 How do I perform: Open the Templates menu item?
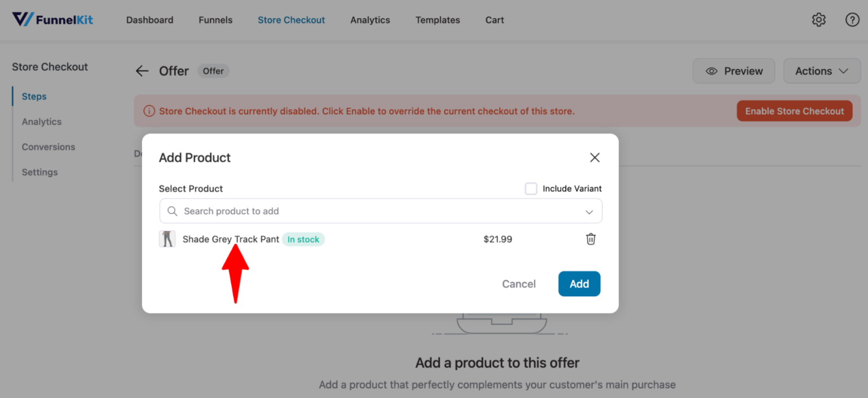point(437,20)
